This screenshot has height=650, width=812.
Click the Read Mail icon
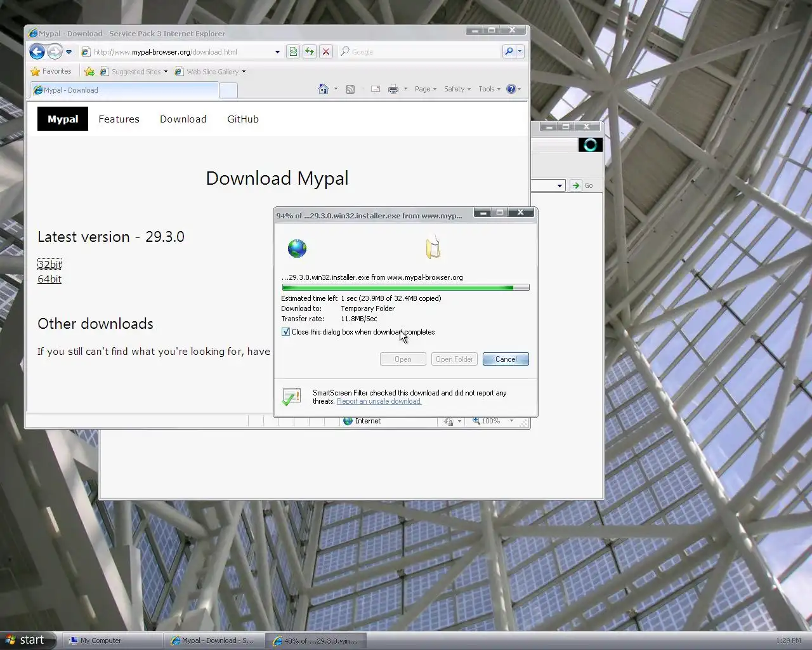tap(376, 90)
